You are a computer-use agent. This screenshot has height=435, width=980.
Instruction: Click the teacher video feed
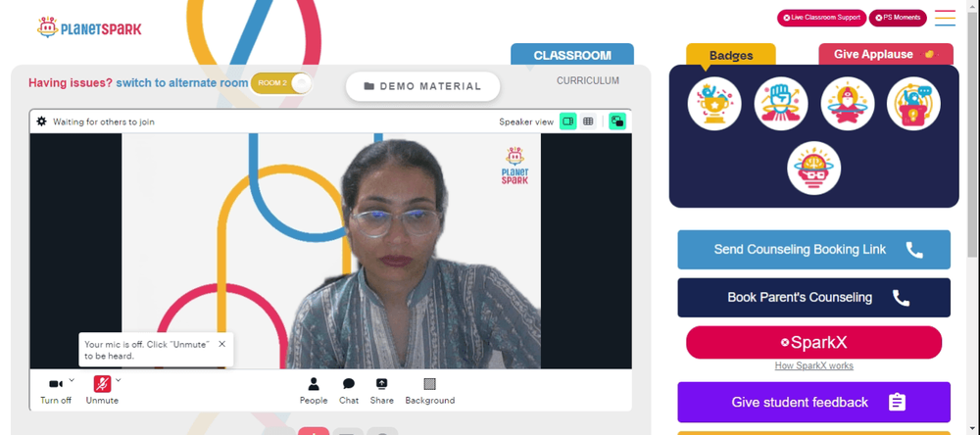(x=330, y=251)
